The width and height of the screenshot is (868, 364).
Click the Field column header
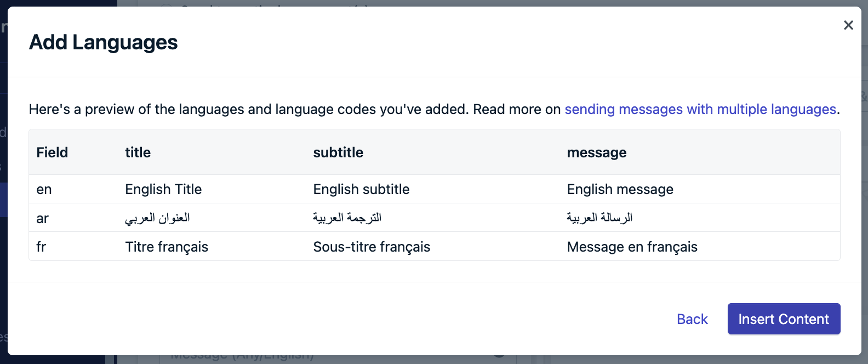(x=52, y=152)
